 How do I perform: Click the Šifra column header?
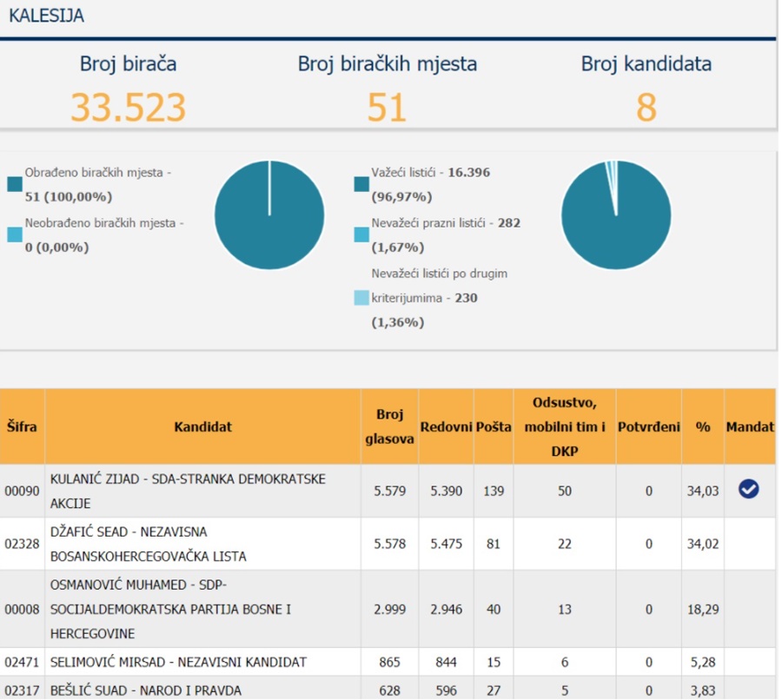tap(22, 426)
